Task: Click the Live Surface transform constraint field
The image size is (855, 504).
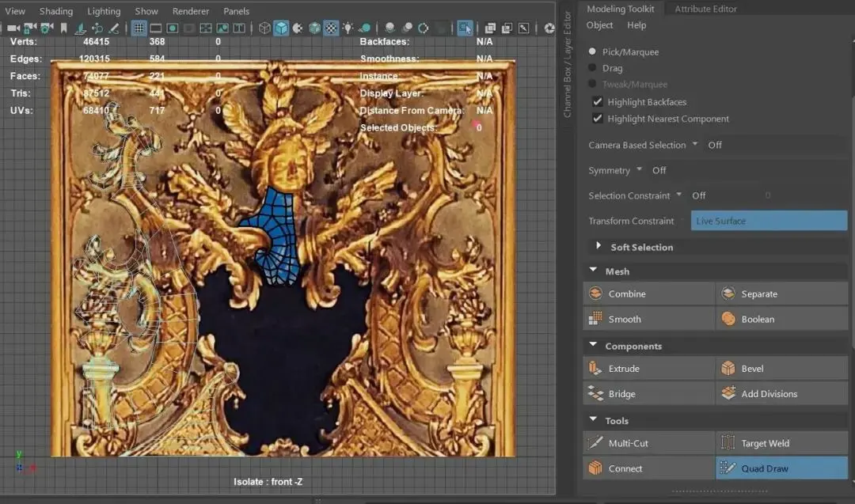Action: point(769,221)
